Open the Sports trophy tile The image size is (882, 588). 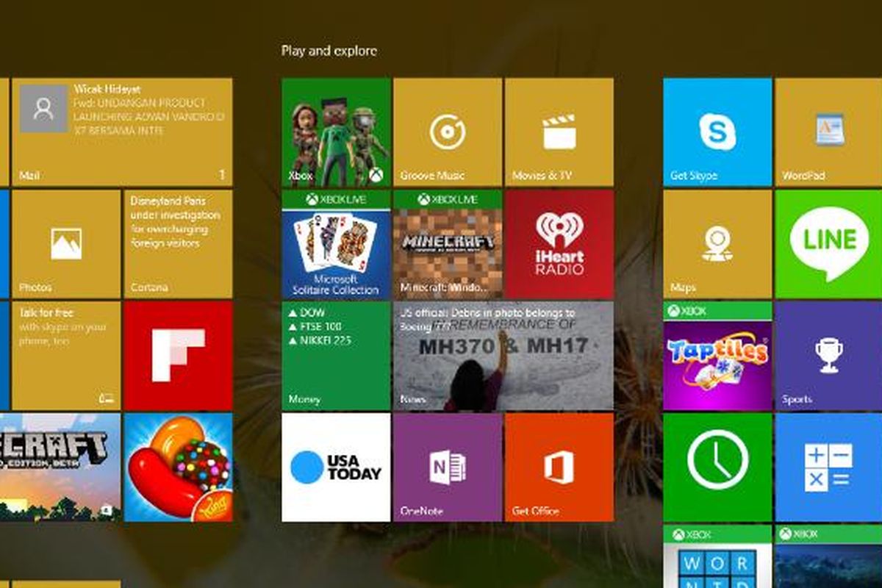pyautogui.click(x=828, y=356)
